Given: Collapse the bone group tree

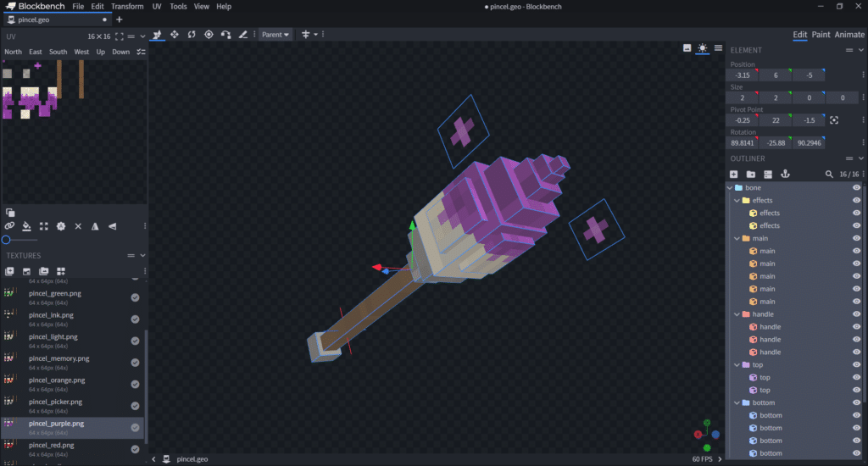Looking at the screenshot, I should [730, 187].
